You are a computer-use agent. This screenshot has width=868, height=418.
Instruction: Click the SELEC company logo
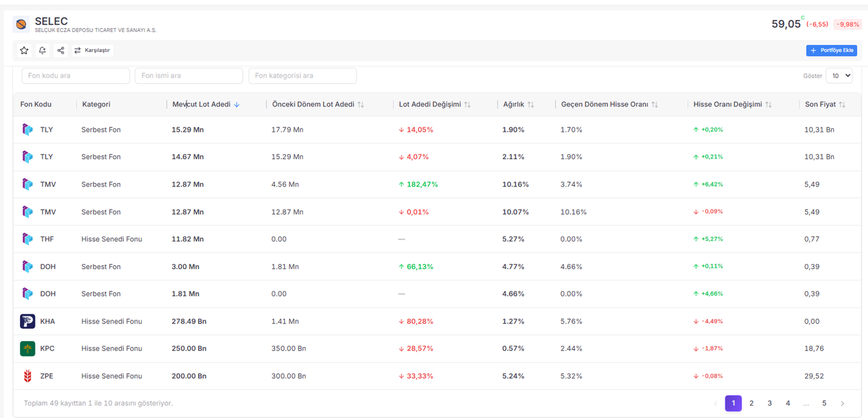21,25
